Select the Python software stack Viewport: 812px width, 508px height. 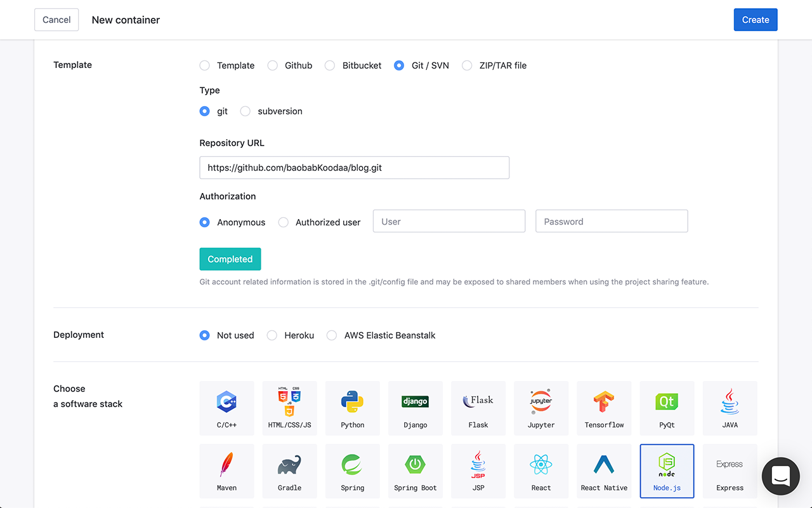pyautogui.click(x=352, y=408)
